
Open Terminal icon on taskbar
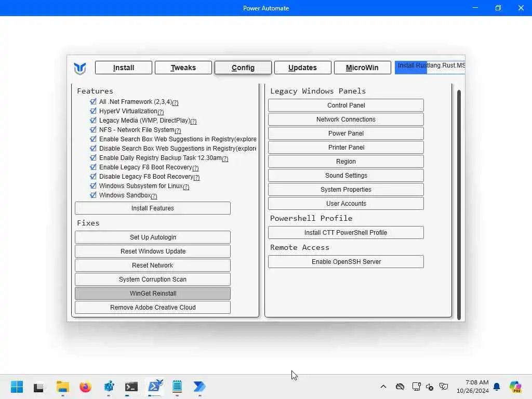(131, 387)
